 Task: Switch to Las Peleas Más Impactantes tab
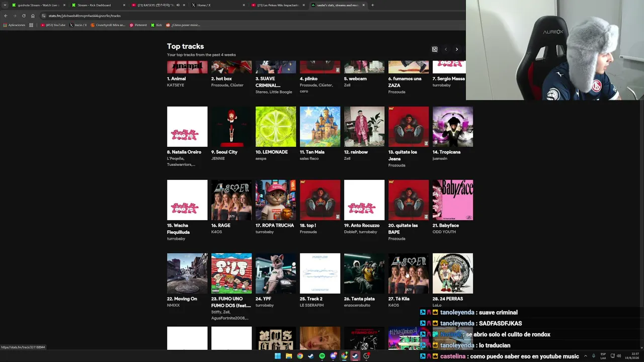click(278, 5)
